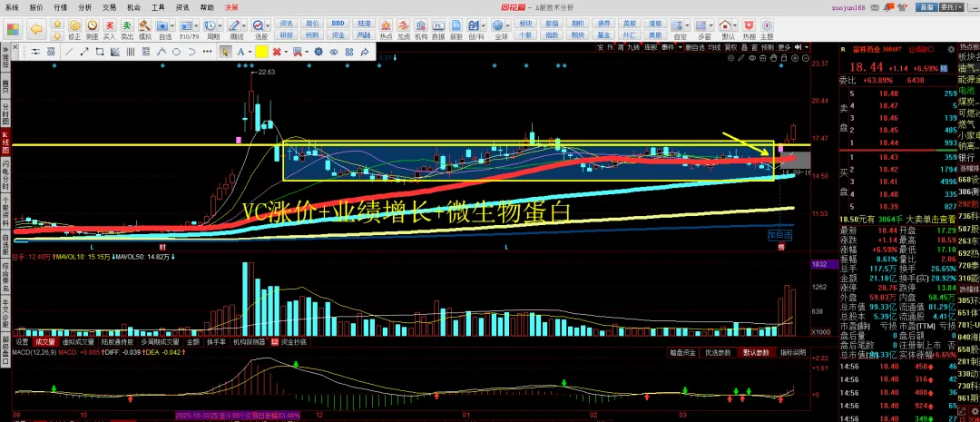Image resolution: width=980 pixels, height=422 pixels.
Task: Click the BBD button
Action: 338,23
